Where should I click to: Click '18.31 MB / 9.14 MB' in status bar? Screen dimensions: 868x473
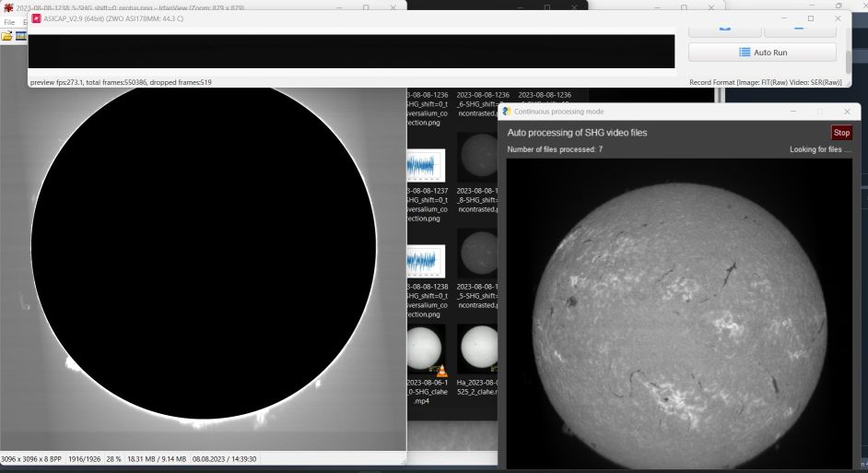(157, 459)
